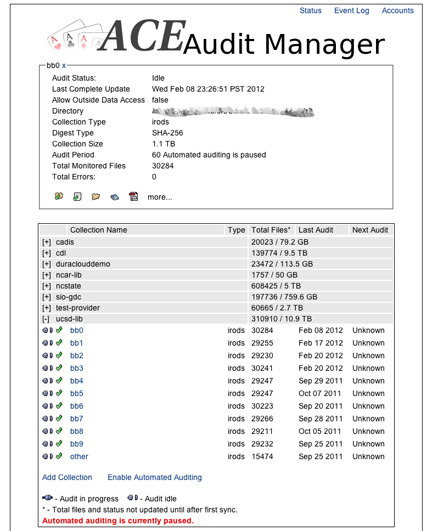
Task: Open the Event Log page
Action: [x=351, y=10]
